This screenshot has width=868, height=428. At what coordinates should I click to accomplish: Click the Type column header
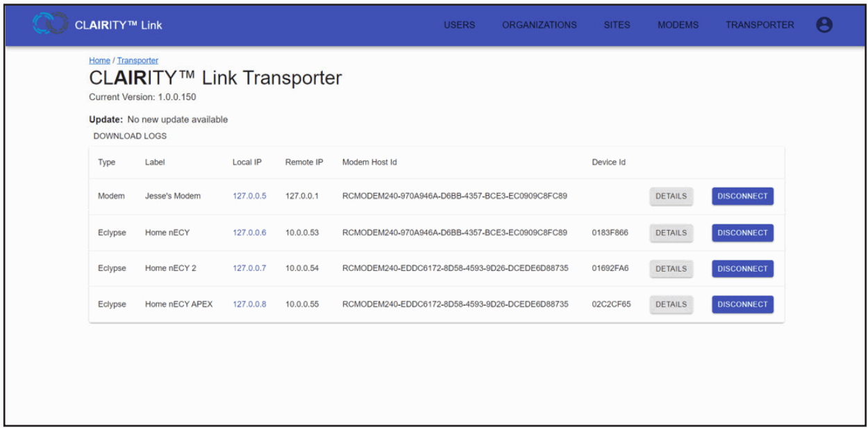[x=106, y=163]
